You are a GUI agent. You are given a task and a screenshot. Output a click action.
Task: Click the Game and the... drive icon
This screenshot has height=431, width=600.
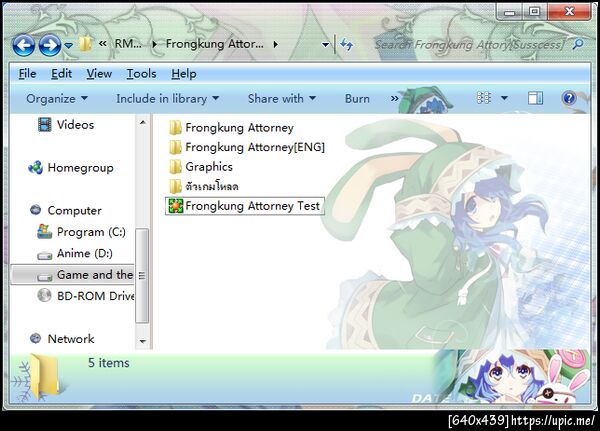[45, 277]
